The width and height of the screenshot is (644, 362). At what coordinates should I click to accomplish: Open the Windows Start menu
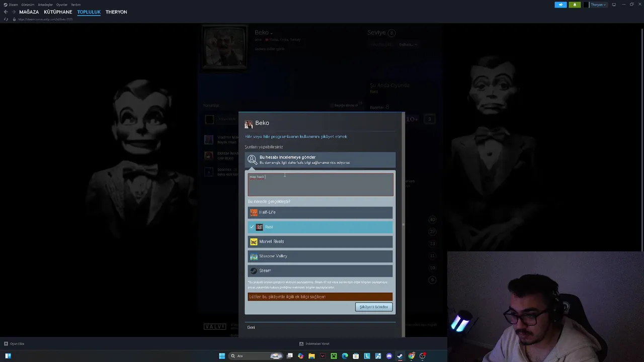222,356
